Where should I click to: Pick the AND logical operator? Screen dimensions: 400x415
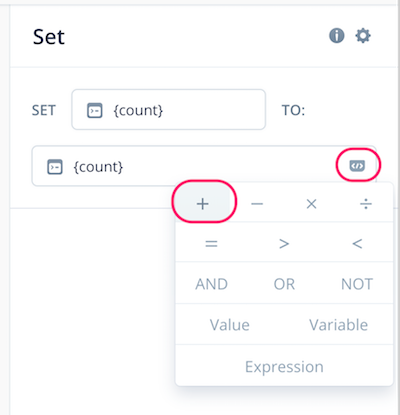point(211,284)
